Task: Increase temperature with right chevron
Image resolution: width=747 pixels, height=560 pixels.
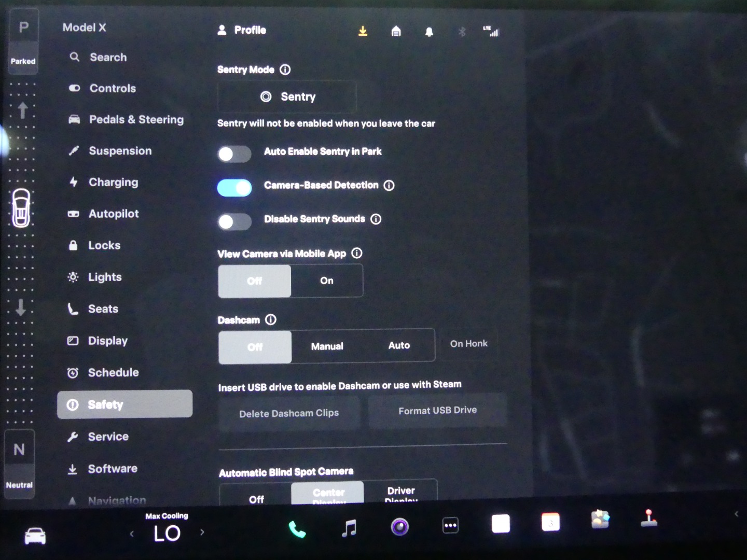Action: click(202, 532)
